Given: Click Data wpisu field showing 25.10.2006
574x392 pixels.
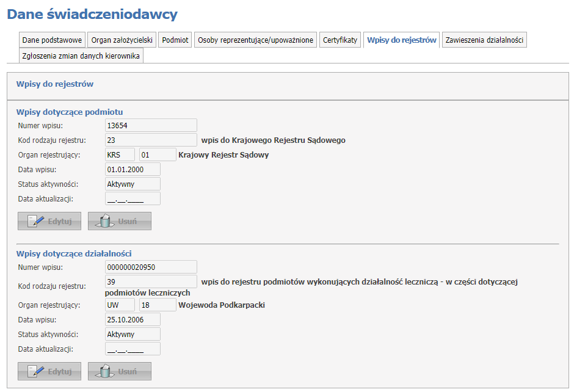Looking at the screenshot, I should pos(132,319).
